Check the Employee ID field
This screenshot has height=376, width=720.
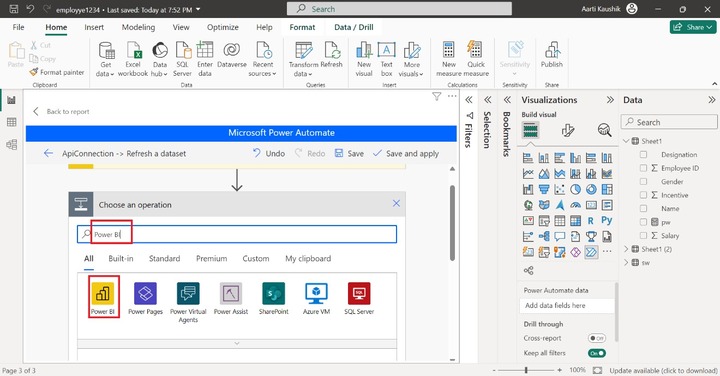tap(643, 168)
